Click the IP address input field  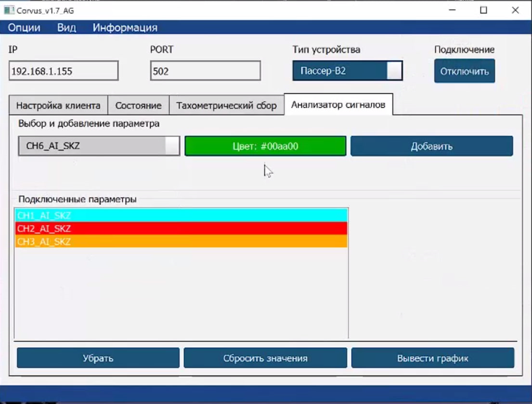(63, 71)
